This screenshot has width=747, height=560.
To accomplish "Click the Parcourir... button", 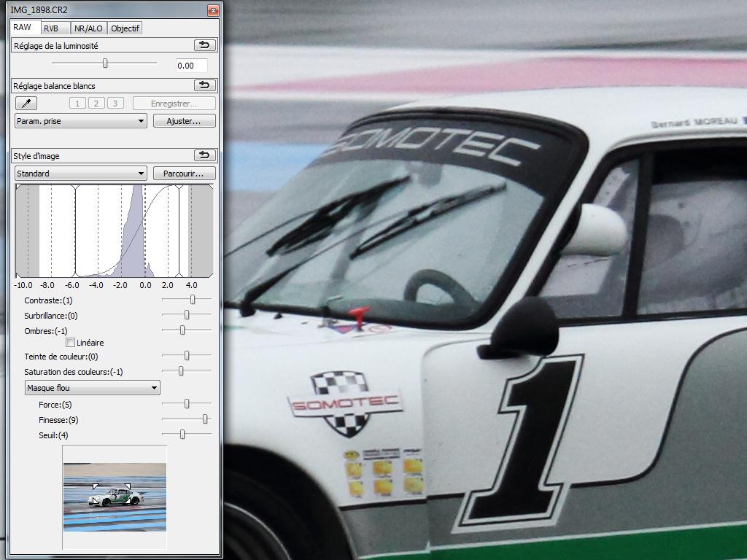I will [184, 174].
